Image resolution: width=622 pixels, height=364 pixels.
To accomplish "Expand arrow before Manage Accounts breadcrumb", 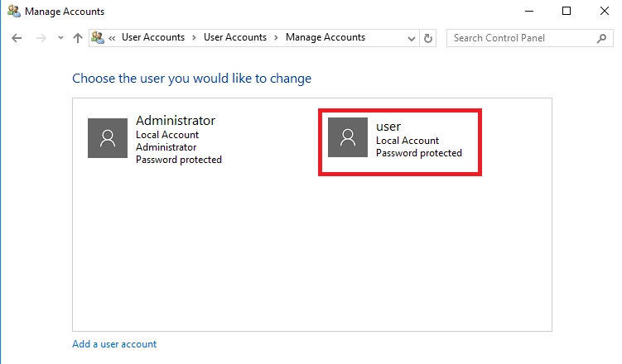I will coord(276,38).
